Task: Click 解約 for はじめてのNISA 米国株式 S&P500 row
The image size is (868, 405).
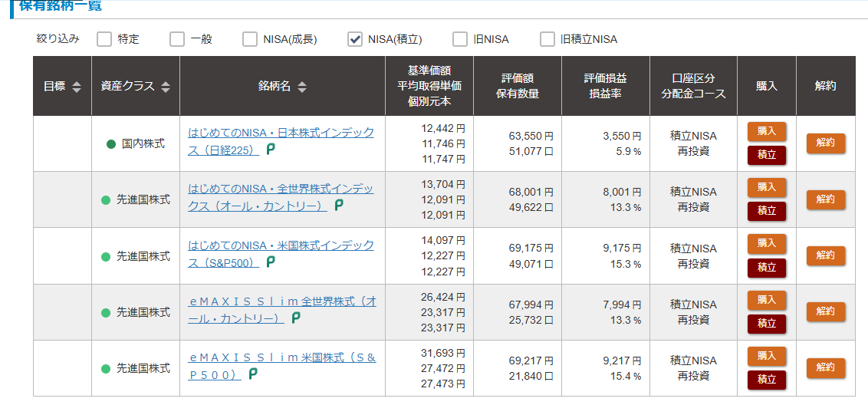Action: click(x=825, y=255)
